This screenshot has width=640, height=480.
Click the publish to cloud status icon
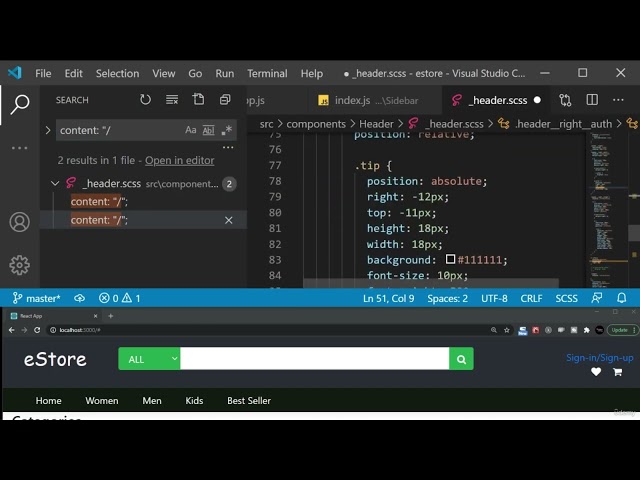coord(80,298)
